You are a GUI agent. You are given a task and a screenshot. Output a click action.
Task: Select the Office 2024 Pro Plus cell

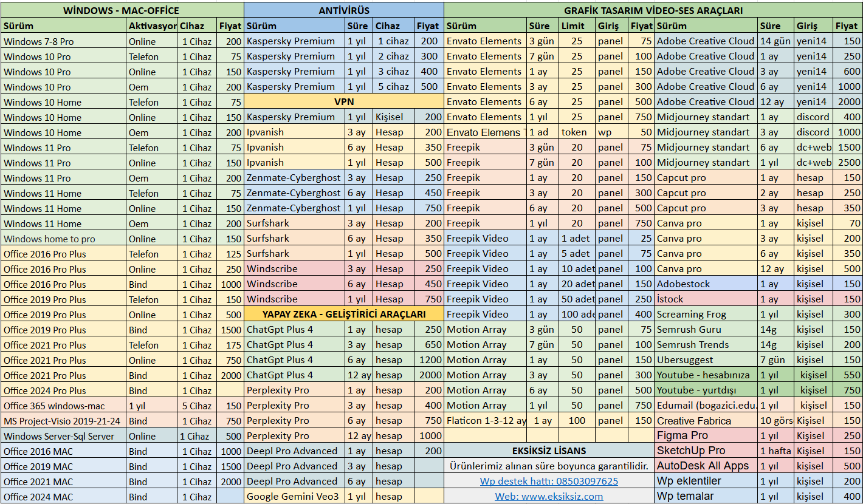click(64, 390)
